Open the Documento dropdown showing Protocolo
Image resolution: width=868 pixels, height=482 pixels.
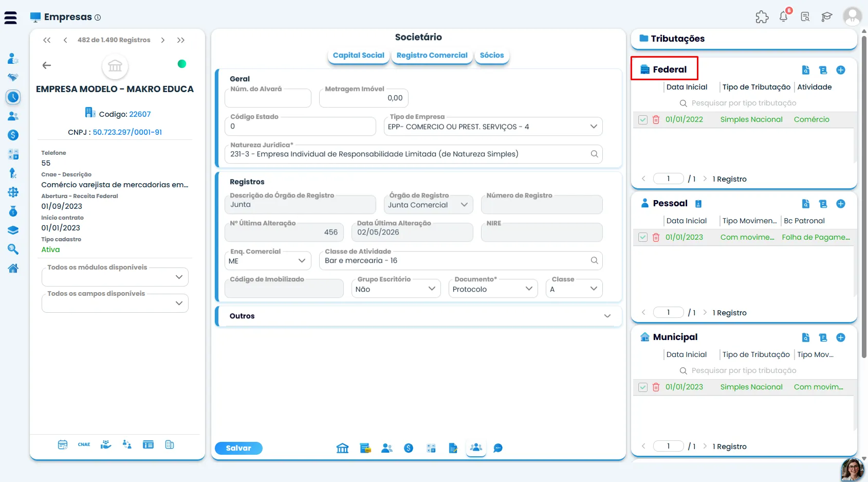493,289
